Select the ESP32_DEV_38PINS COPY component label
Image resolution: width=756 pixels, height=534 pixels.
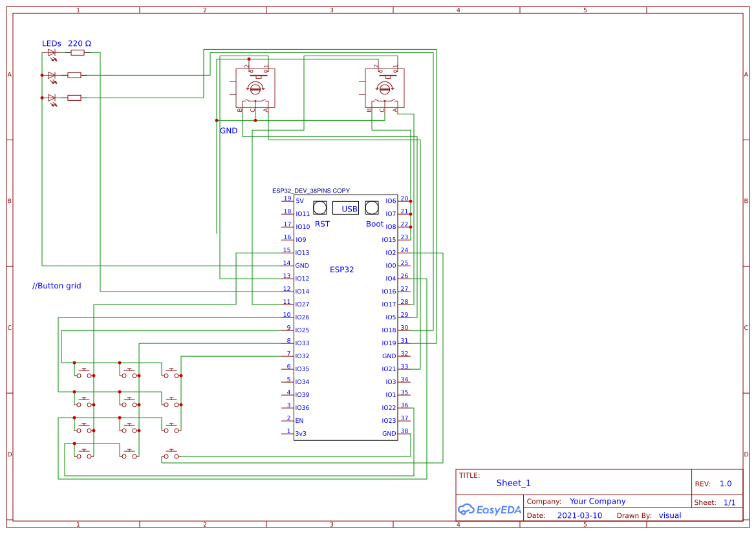pyautogui.click(x=311, y=190)
